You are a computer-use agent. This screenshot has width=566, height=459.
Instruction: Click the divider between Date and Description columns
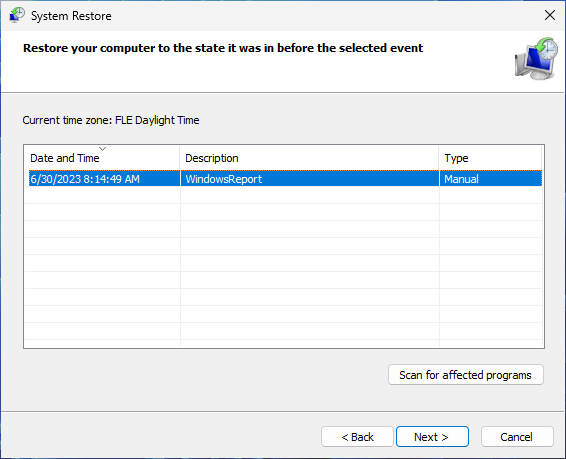(180, 158)
